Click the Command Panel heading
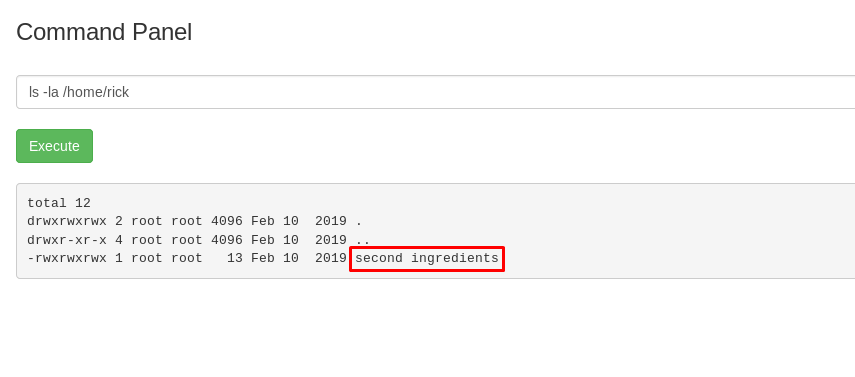855x377 pixels. click(x=104, y=32)
